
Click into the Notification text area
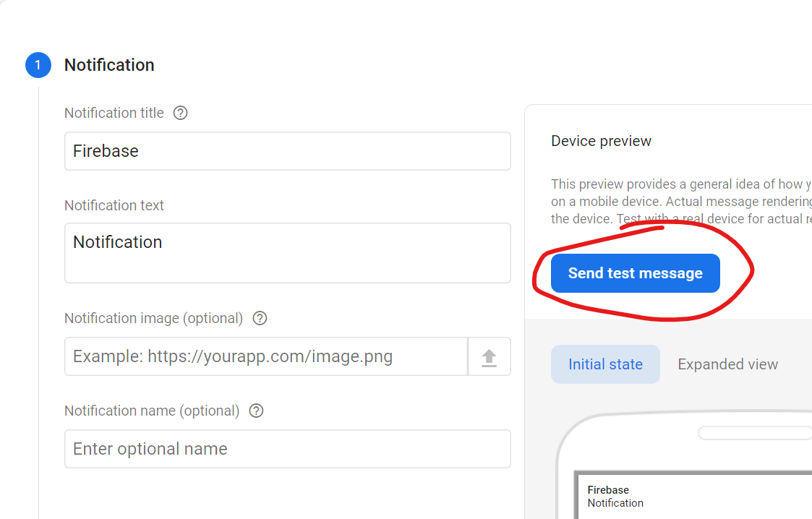(287, 252)
